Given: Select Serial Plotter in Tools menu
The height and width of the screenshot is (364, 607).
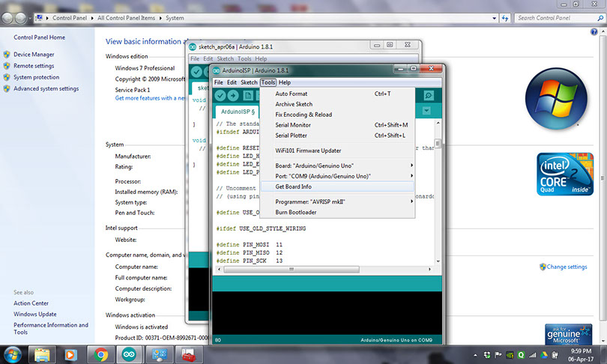Looking at the screenshot, I should [x=337, y=136].
